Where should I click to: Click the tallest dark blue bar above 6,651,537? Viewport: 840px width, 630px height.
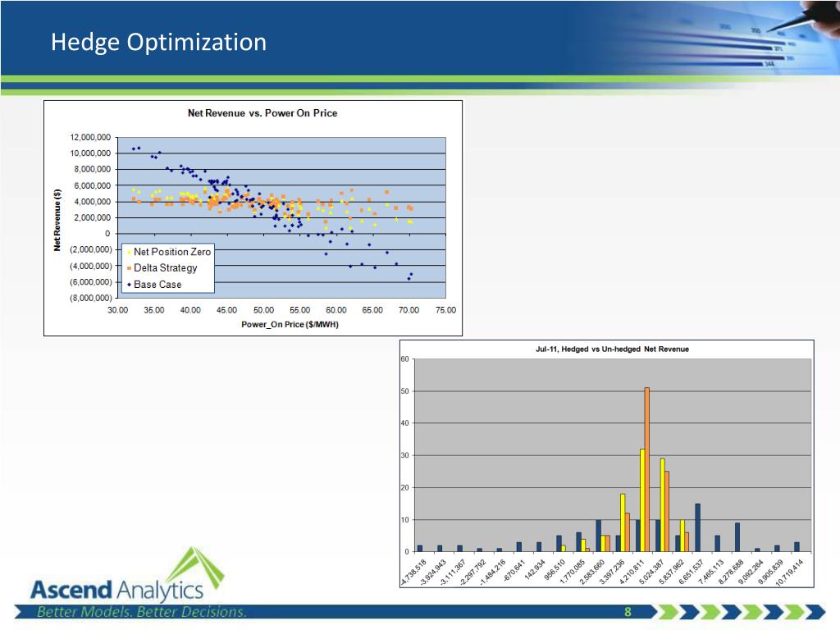click(x=697, y=527)
